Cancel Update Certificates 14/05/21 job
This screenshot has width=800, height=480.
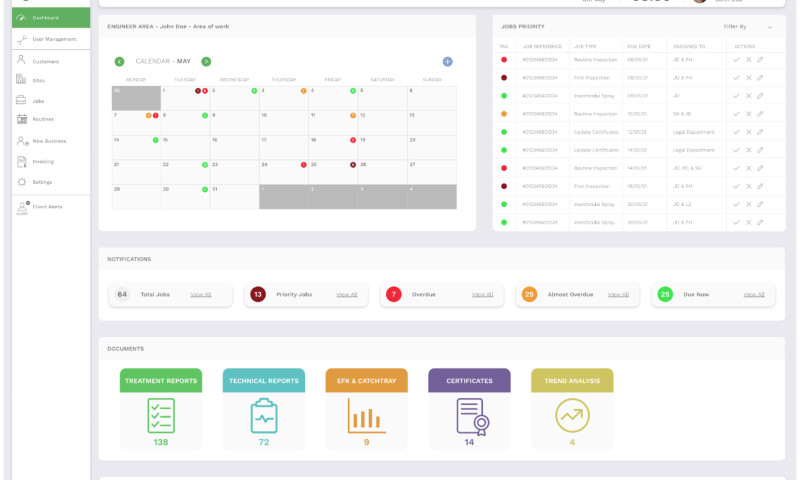[x=748, y=150]
